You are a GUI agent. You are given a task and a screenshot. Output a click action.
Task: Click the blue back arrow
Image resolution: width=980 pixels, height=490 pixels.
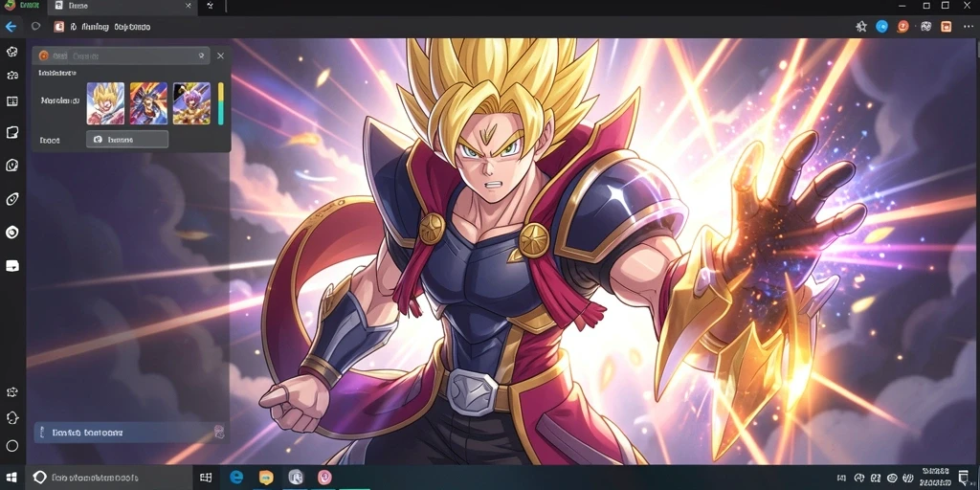[x=10, y=27]
